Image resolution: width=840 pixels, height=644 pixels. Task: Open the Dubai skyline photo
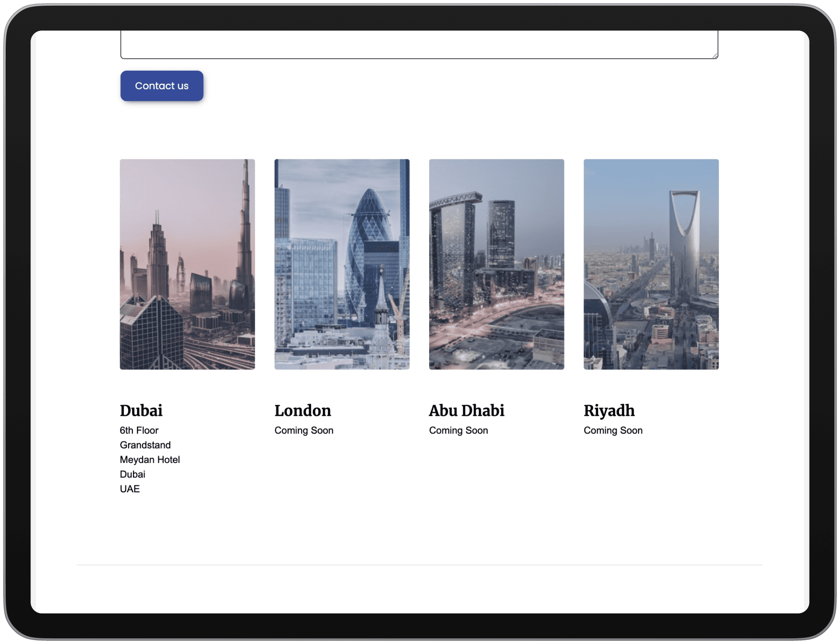point(187,264)
